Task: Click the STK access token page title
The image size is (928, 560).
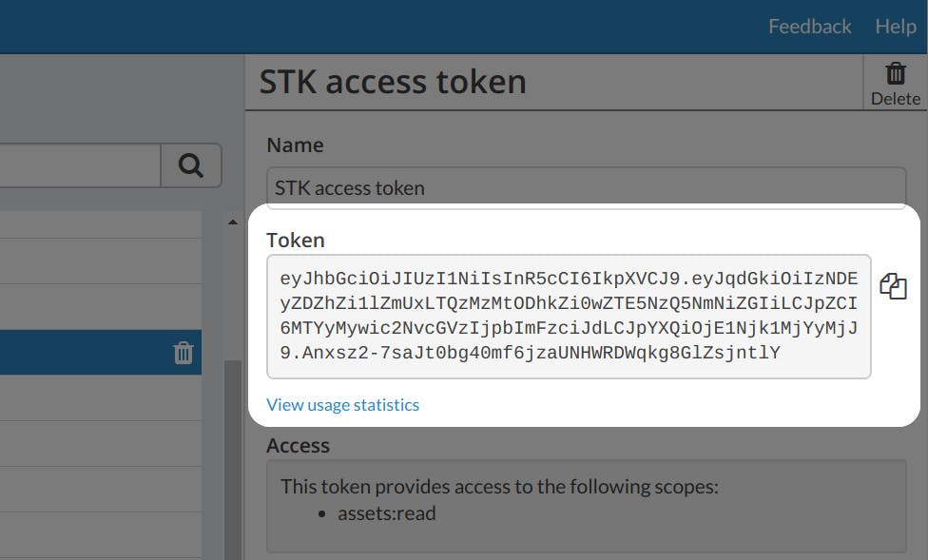Action: point(394,82)
